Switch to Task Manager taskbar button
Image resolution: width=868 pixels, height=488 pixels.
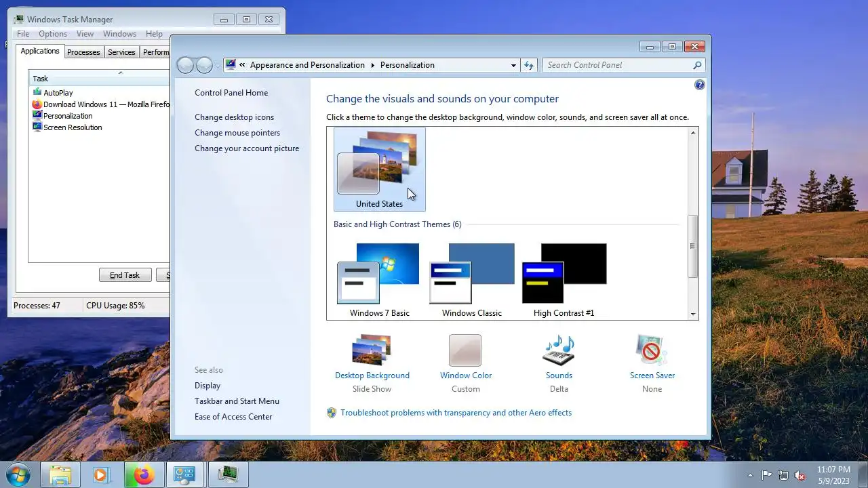coord(228,475)
